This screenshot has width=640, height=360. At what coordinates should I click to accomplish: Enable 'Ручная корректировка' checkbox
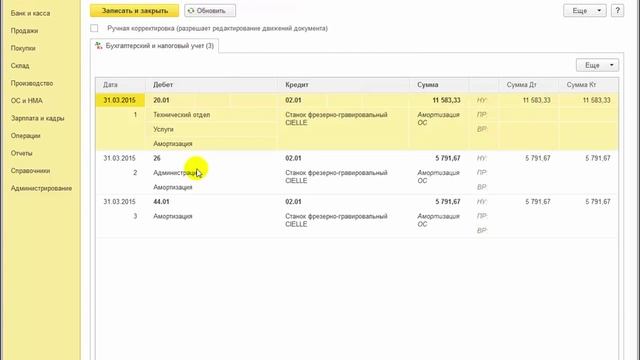pyautogui.click(x=94, y=28)
